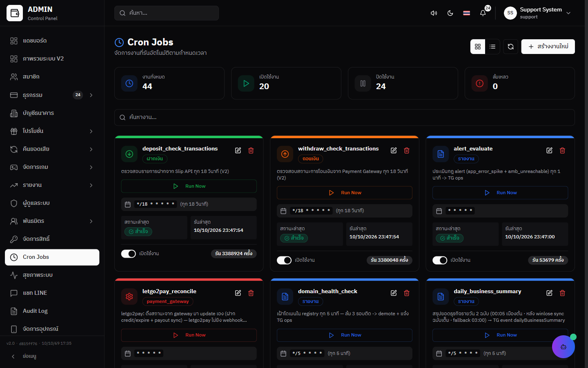
Task: Edit the alert_evaluate job
Action: pos(549,150)
